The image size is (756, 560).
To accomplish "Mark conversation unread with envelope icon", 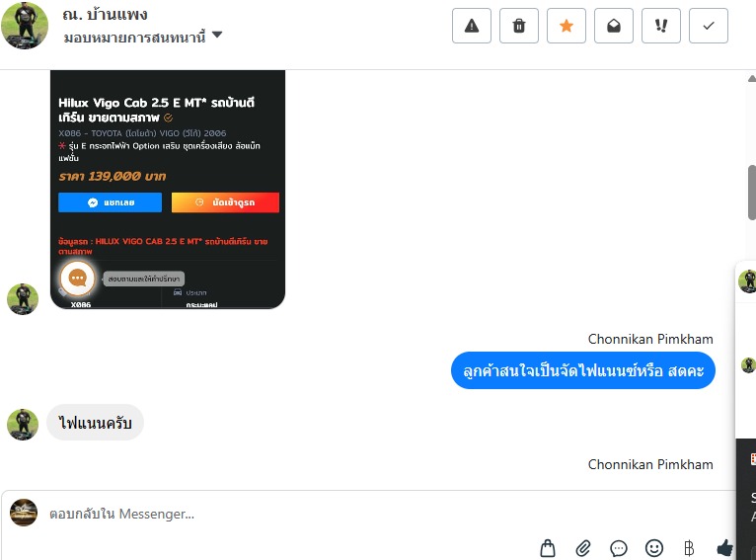I will tap(613, 26).
